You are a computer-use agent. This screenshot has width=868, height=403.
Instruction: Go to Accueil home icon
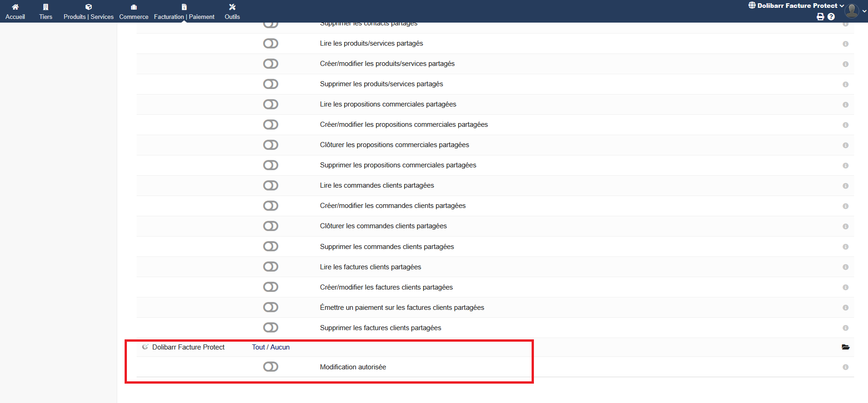[x=15, y=7]
